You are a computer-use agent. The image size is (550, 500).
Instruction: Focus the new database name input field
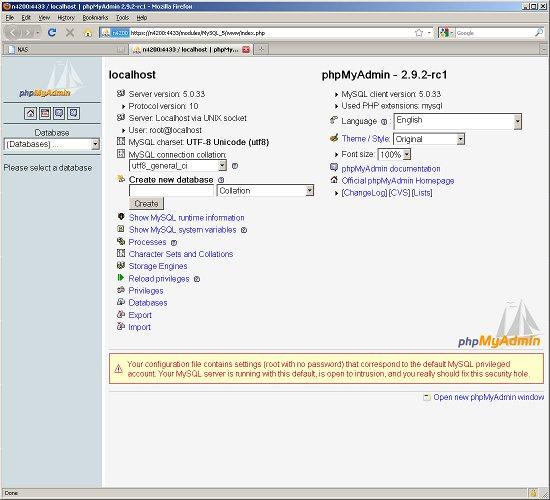[172, 191]
